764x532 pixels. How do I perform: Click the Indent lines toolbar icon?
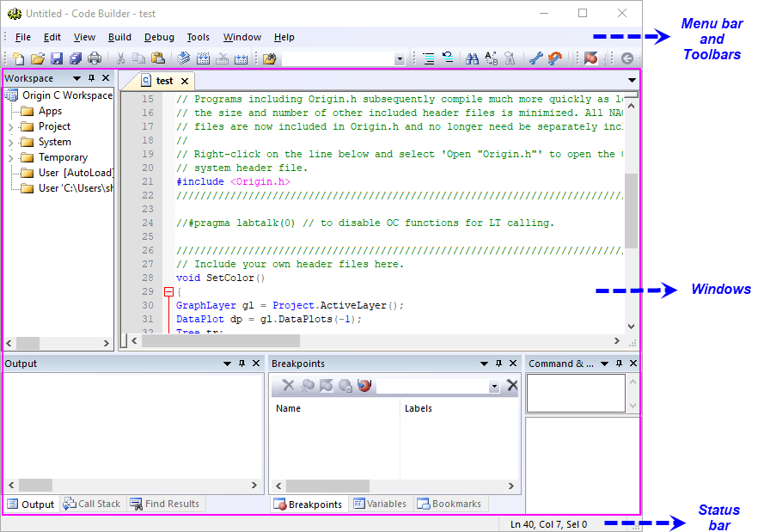point(429,58)
